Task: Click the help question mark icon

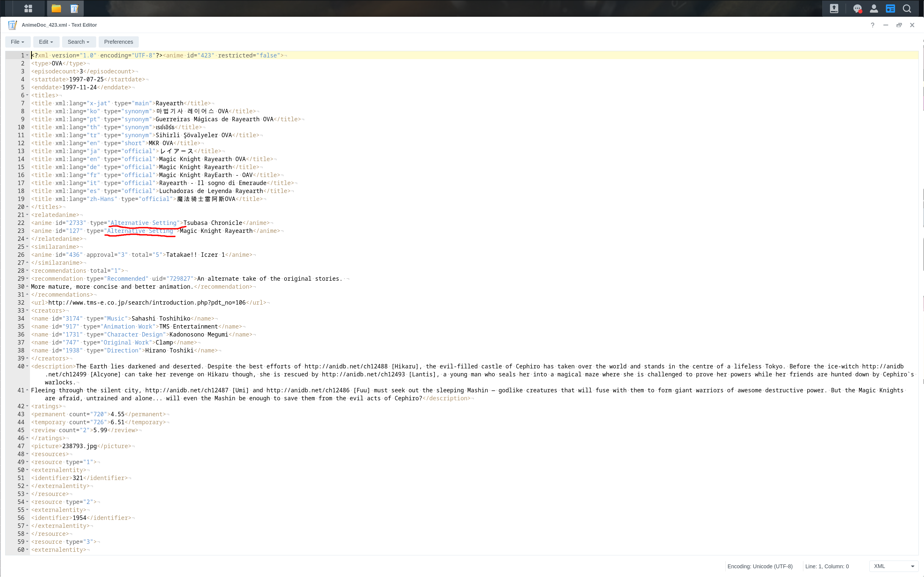Action: pos(872,25)
